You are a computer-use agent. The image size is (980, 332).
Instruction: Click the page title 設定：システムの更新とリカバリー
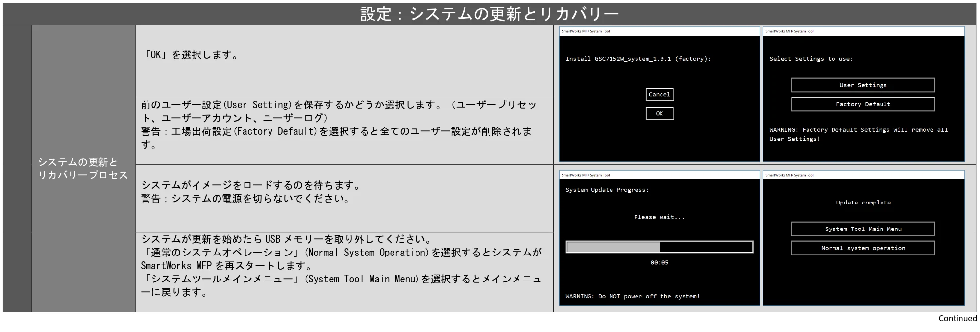tap(490, 14)
